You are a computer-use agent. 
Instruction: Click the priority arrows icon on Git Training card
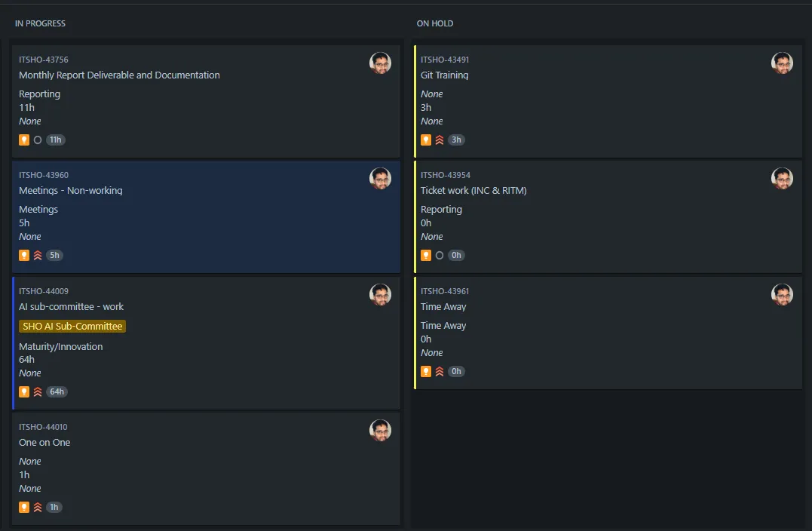(x=440, y=140)
